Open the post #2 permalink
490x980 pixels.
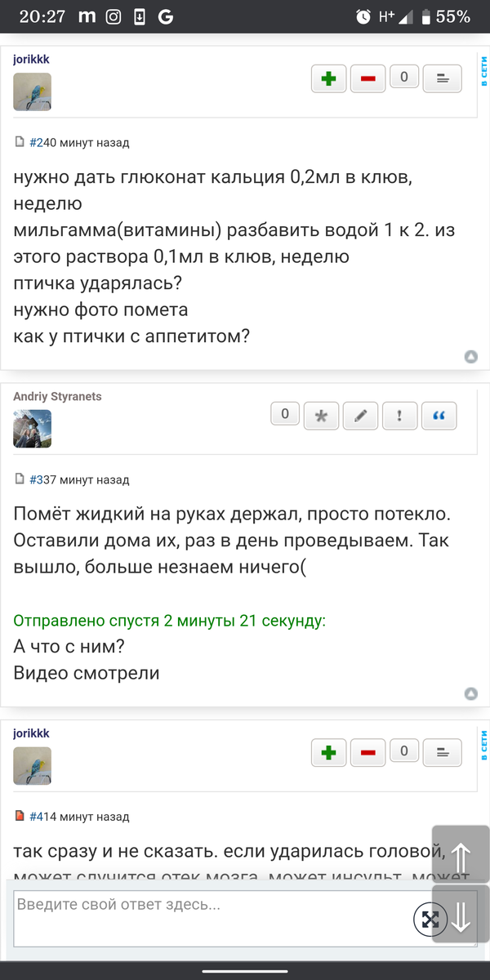pos(35,142)
